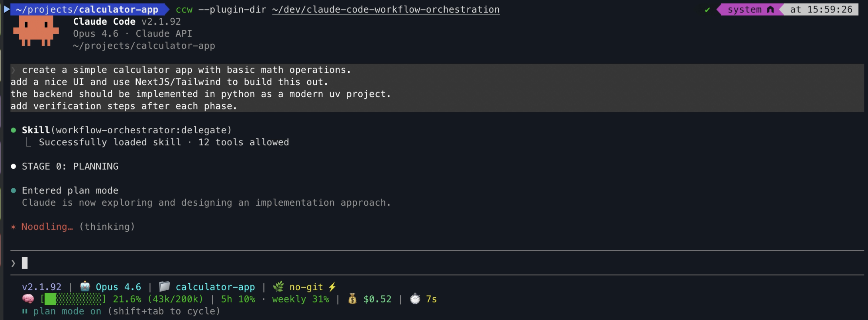Click the '7s' elapsed time value

tap(432, 299)
